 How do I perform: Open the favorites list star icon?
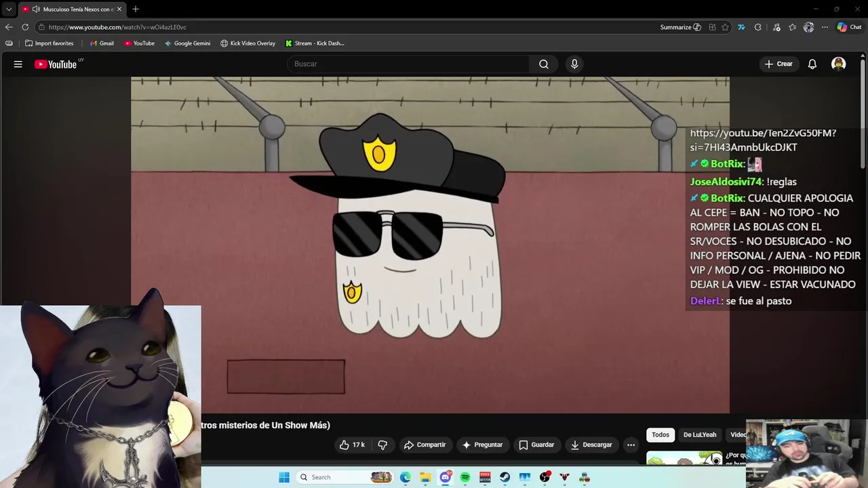[792, 27]
